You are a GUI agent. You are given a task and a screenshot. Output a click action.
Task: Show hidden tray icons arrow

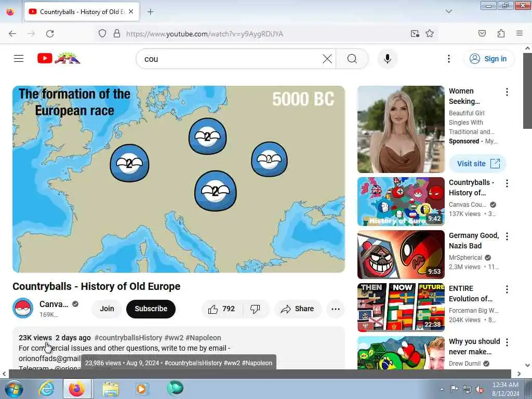442,389
